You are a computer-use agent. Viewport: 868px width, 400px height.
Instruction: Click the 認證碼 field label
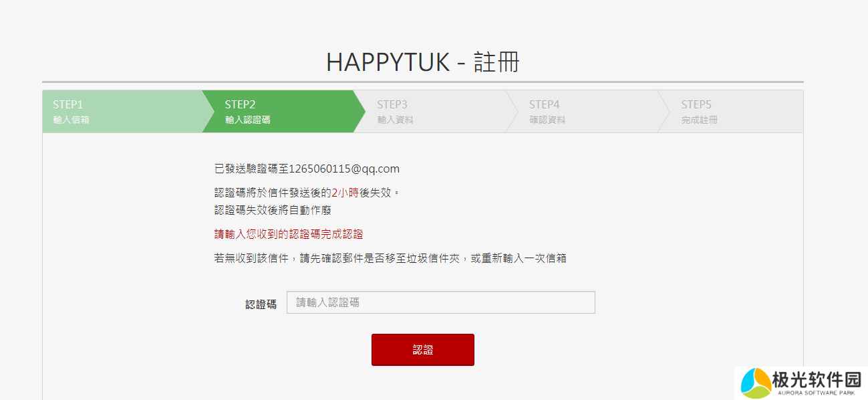(x=261, y=304)
